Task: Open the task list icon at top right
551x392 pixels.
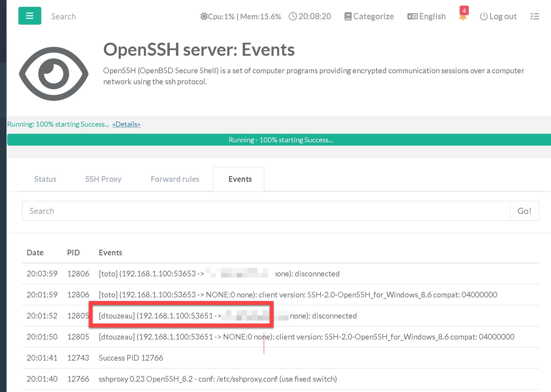Action: [x=535, y=16]
